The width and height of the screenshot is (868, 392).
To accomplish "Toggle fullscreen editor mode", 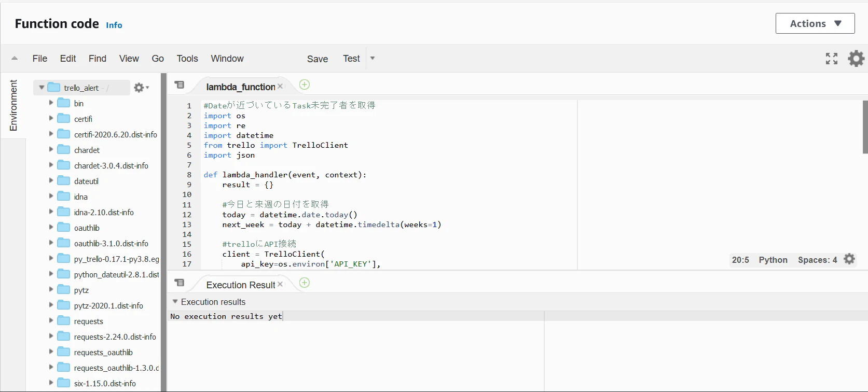I will (x=832, y=59).
